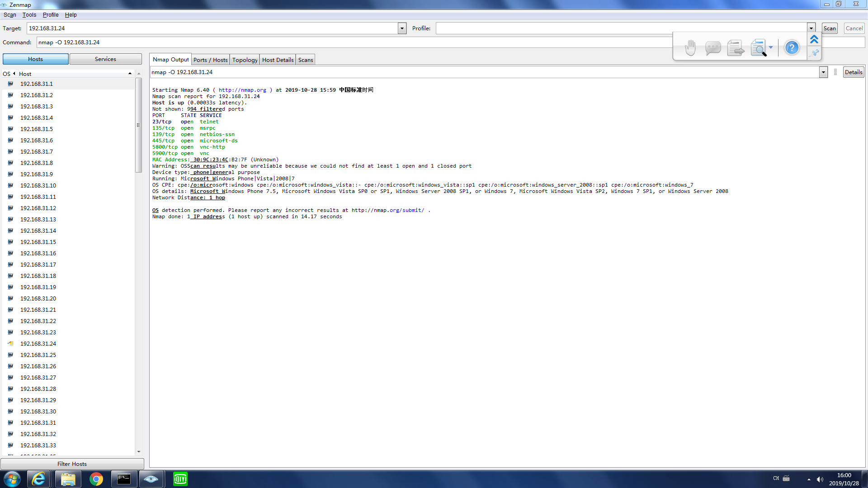The image size is (868, 488).
Task: Toggle the Services view button
Action: (105, 59)
